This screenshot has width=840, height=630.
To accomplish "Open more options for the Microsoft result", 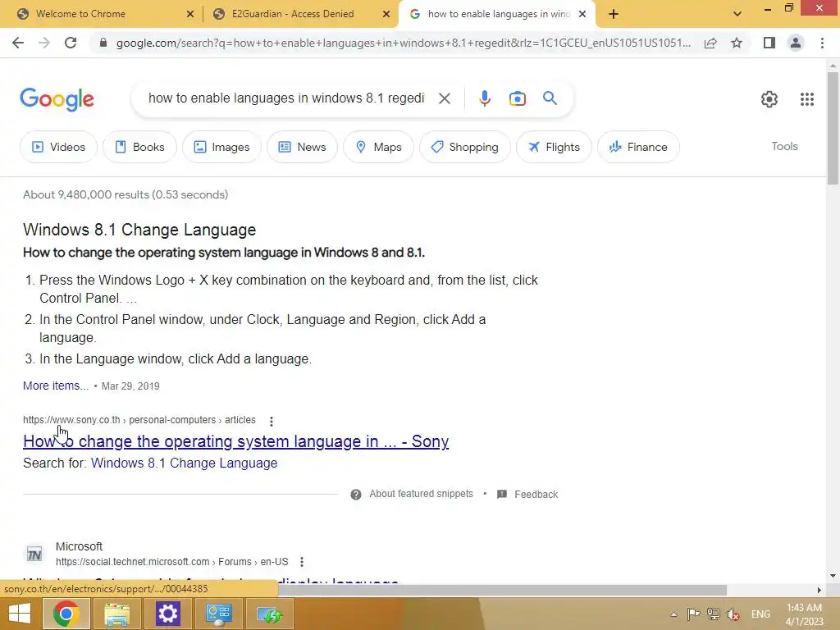I will [302, 562].
